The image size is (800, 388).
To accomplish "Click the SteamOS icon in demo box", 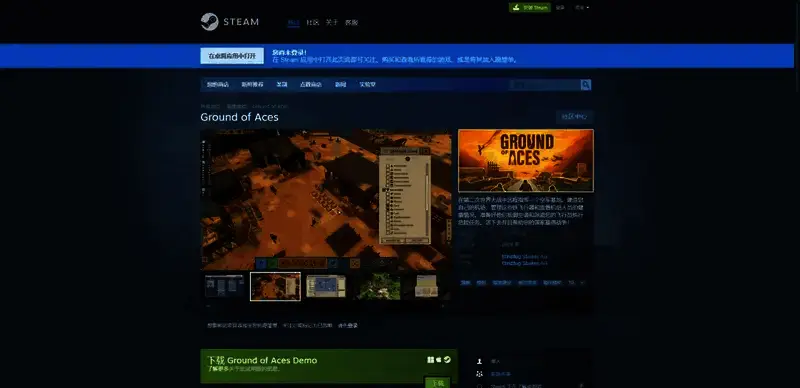I will [x=447, y=360].
